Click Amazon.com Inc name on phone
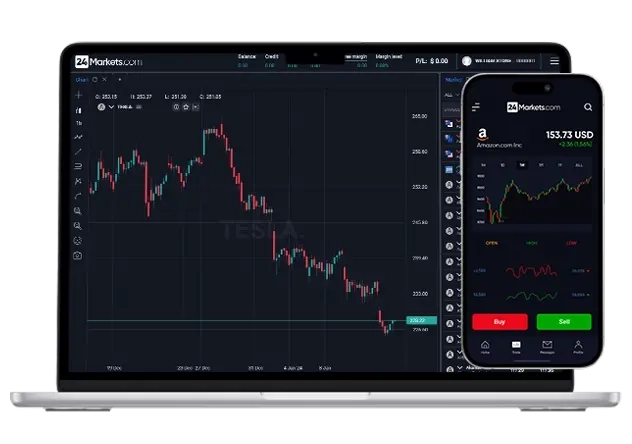The image size is (632, 444). coord(499,145)
